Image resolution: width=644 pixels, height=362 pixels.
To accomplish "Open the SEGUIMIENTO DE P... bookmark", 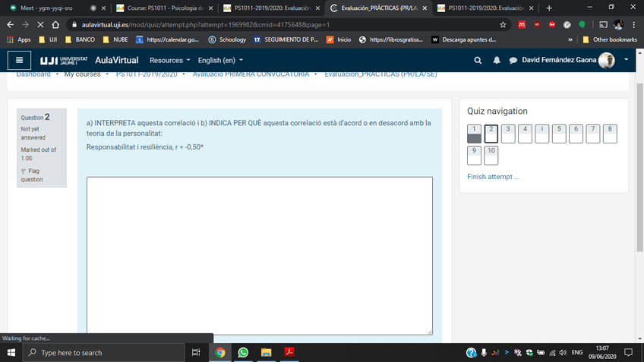I will [x=286, y=39].
